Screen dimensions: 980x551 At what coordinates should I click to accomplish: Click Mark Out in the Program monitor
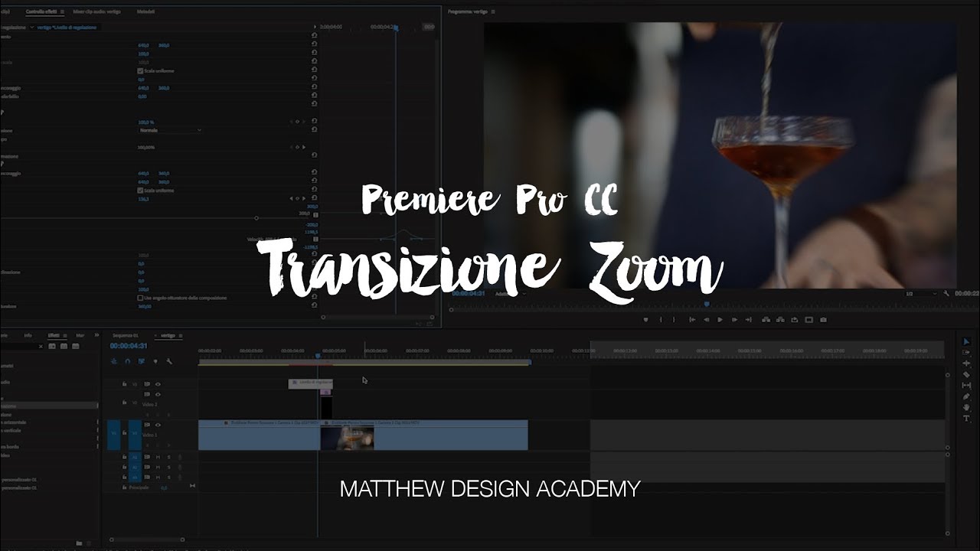(674, 320)
